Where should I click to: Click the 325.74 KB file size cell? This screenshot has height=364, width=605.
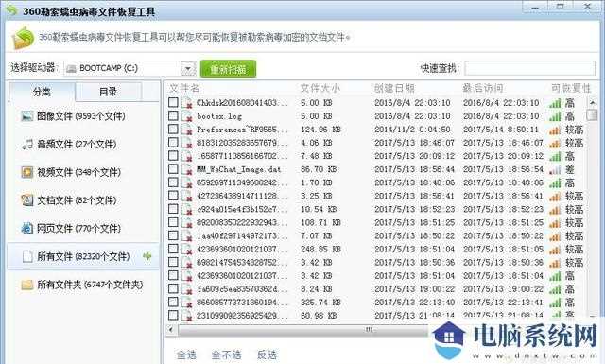coord(320,303)
